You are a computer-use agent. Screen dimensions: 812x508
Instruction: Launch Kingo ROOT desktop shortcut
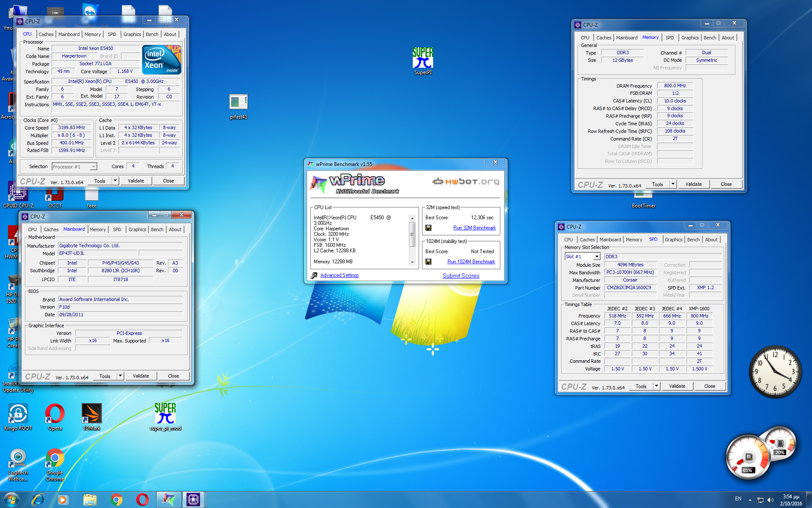[x=18, y=417]
